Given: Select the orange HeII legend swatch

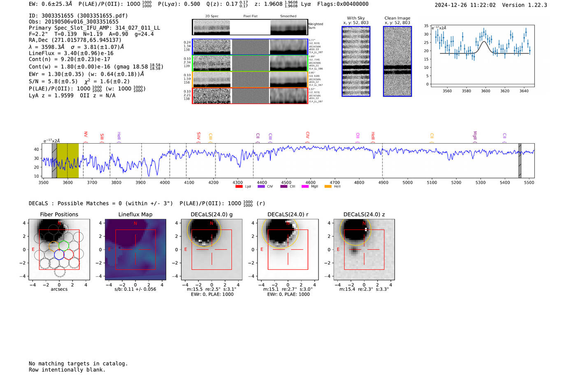Looking at the screenshot, I should click(328, 186).
